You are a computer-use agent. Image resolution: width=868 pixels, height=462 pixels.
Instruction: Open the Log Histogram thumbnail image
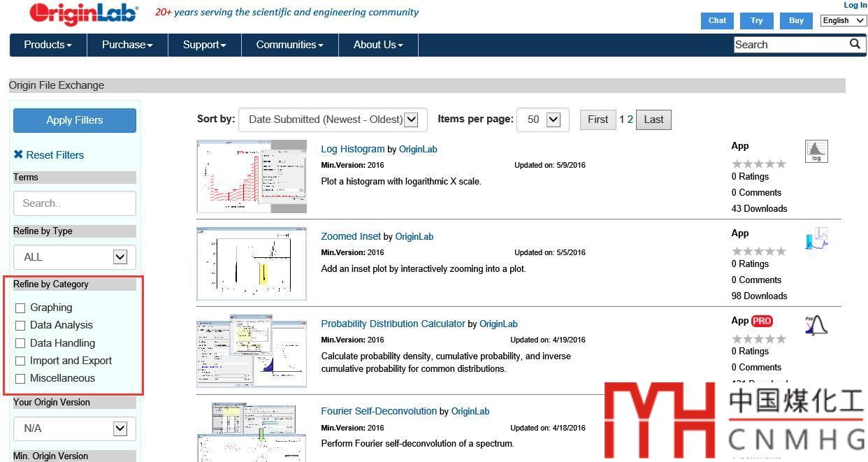click(x=252, y=176)
